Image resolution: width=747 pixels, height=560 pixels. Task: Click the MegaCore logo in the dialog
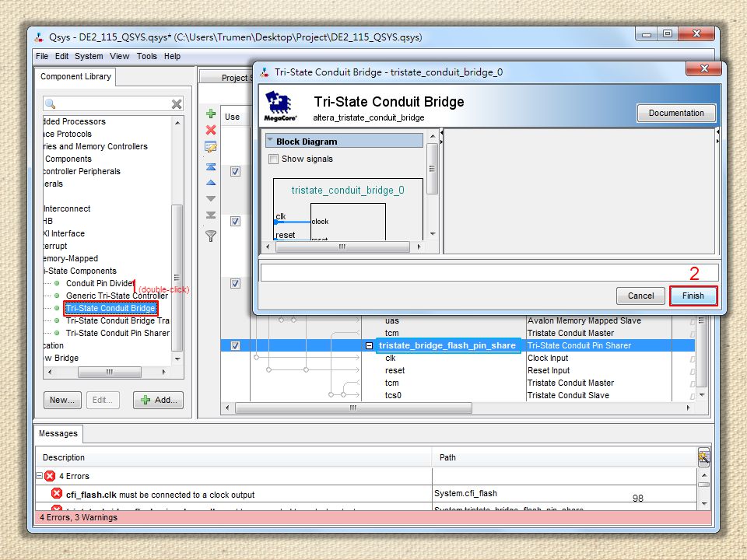[x=281, y=106]
